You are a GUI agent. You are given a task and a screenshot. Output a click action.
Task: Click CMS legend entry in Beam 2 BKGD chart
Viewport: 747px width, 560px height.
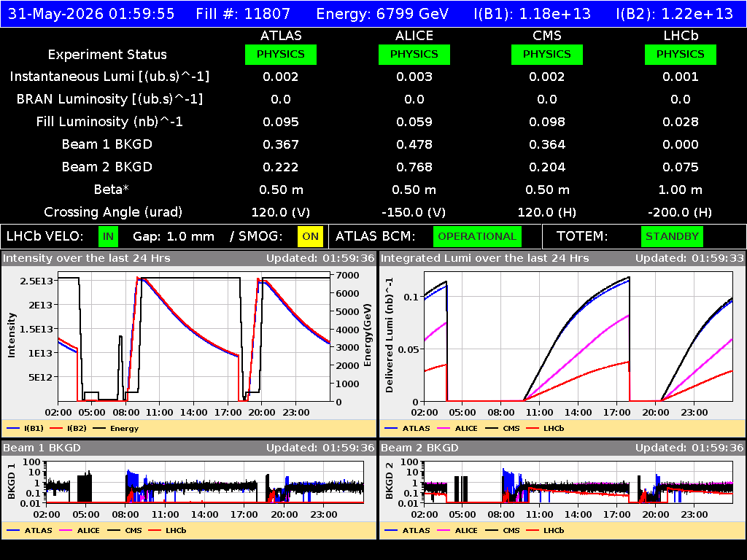pyautogui.click(x=503, y=530)
